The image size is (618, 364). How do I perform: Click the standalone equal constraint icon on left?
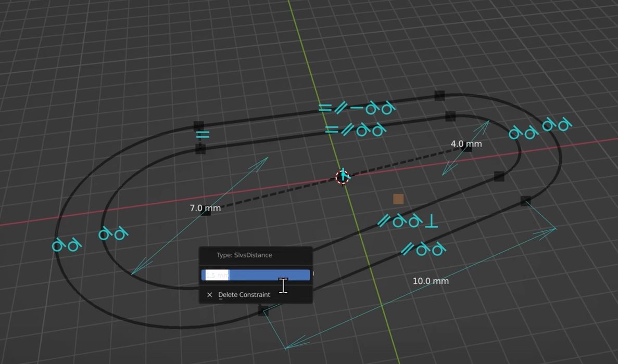pos(203,135)
